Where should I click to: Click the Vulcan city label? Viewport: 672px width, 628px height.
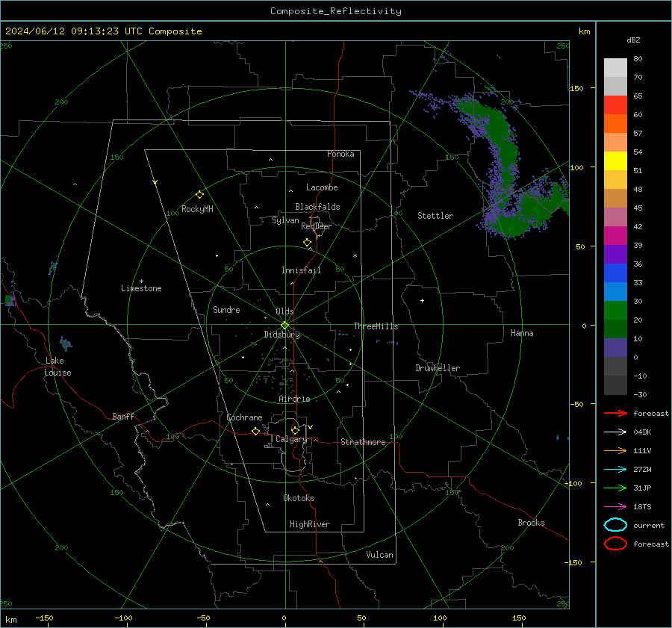[379, 555]
